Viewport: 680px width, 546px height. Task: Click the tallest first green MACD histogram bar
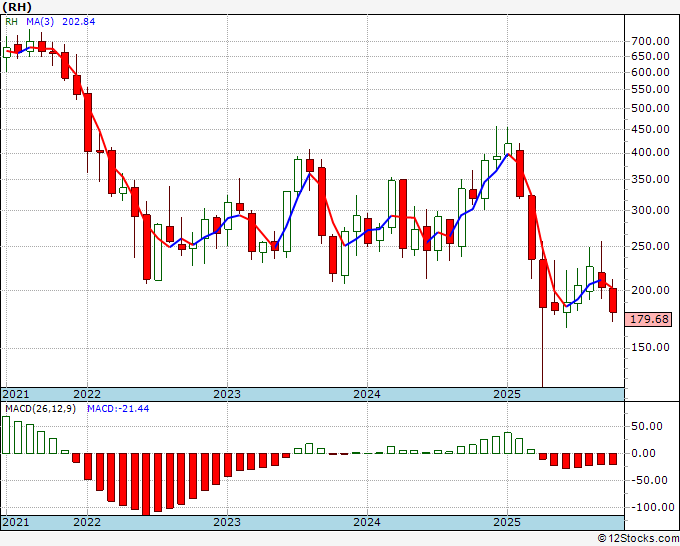[6, 435]
